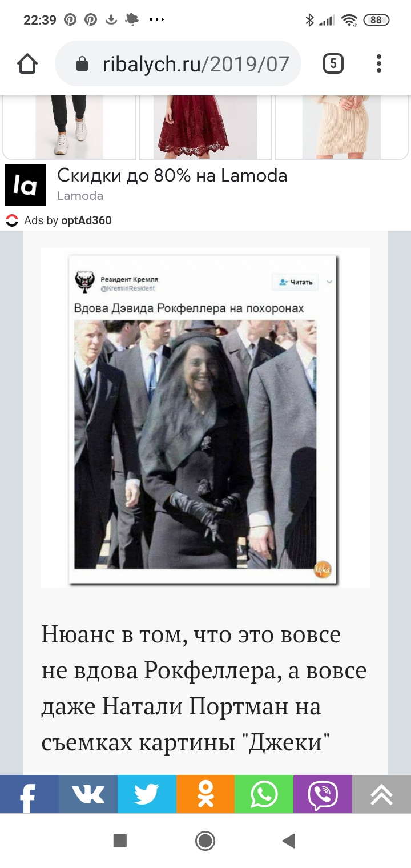Share the article on Twitter
The image size is (411, 868).
point(147,794)
